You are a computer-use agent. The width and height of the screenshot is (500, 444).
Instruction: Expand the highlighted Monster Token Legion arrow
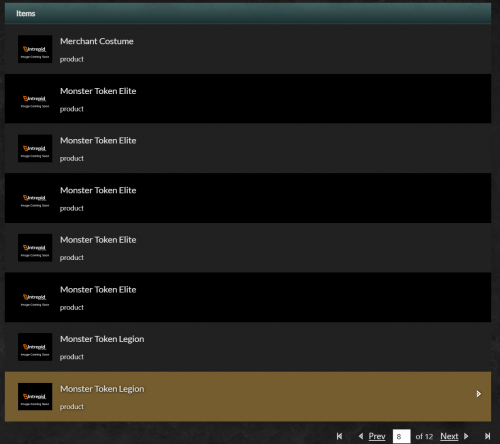click(479, 394)
